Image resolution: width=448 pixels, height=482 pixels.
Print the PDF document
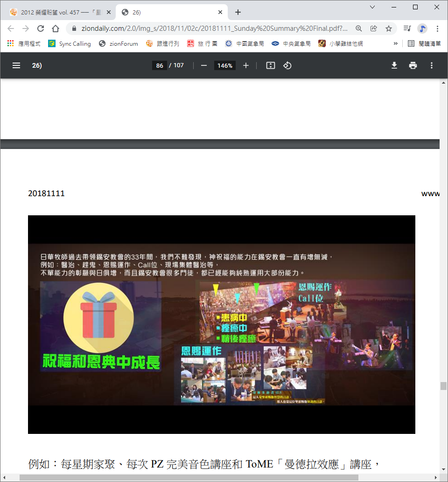point(413,65)
